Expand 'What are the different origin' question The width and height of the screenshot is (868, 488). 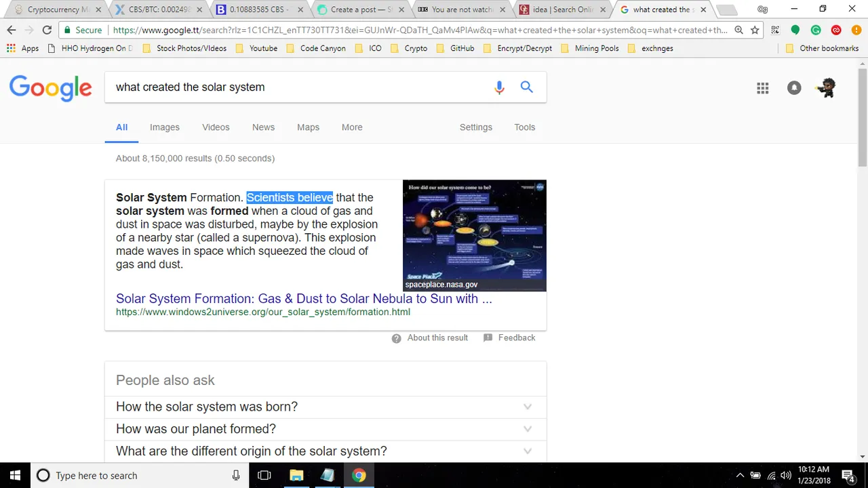pyautogui.click(x=325, y=451)
